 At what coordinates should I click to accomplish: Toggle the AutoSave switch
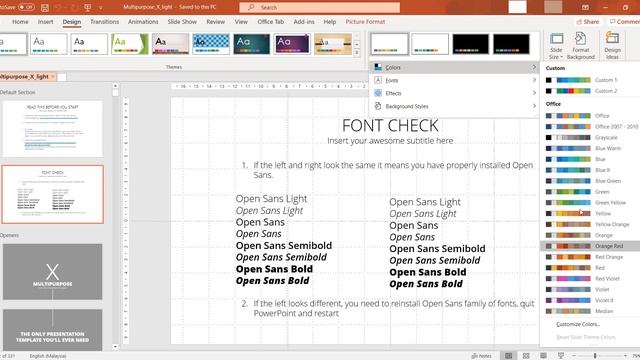[x=26, y=7]
